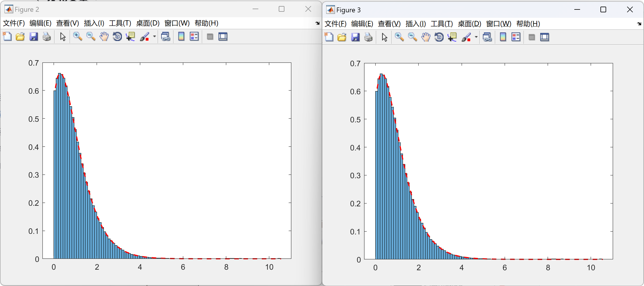This screenshot has height=286, width=644.
Task: Open 桌面(D) menu in Figure 3
Action: [x=469, y=24]
